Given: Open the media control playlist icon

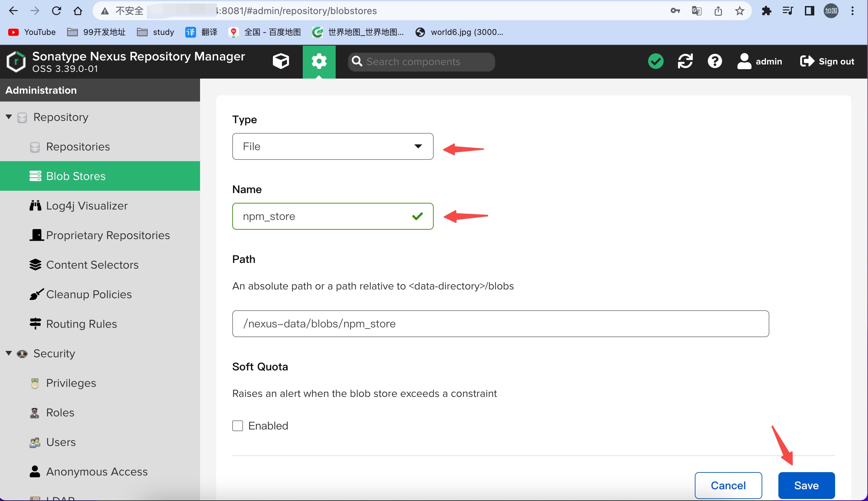Looking at the screenshot, I should pyautogui.click(x=787, y=11).
